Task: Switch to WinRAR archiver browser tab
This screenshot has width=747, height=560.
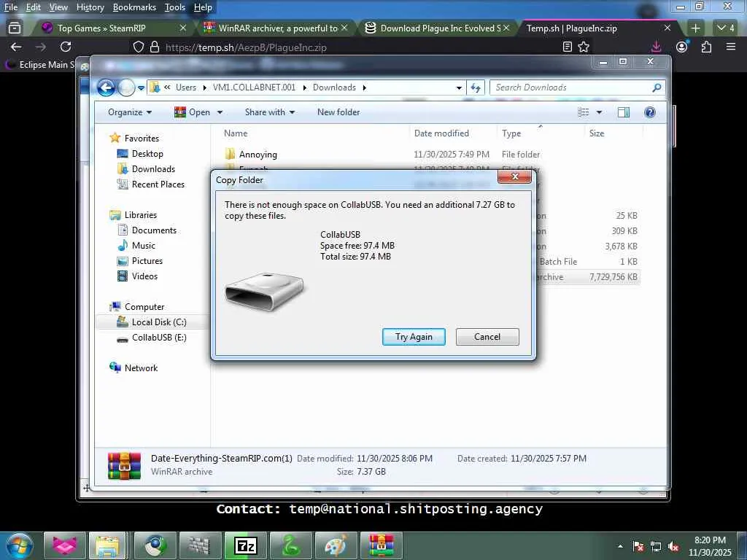Action: click(x=278, y=28)
